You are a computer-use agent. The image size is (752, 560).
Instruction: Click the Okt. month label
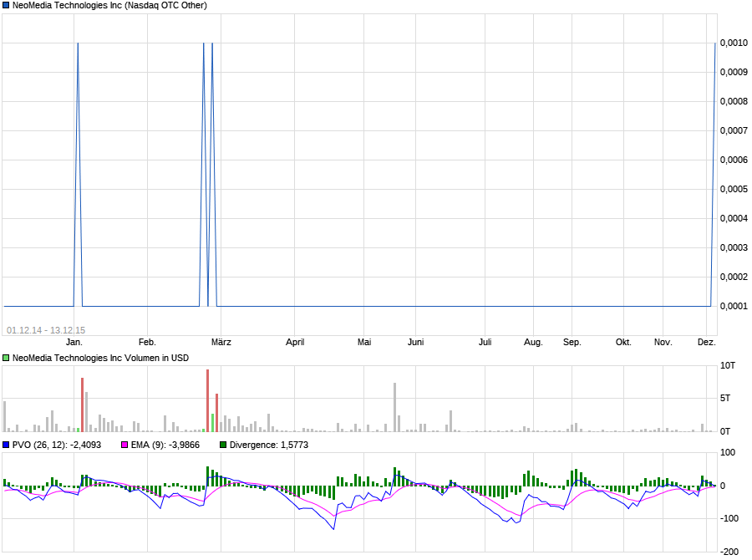623,342
